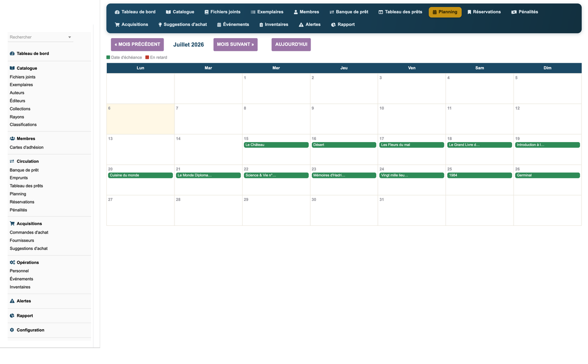The height and width of the screenshot is (364, 588).
Task: Open Collections in the sidebar
Action: (x=20, y=109)
